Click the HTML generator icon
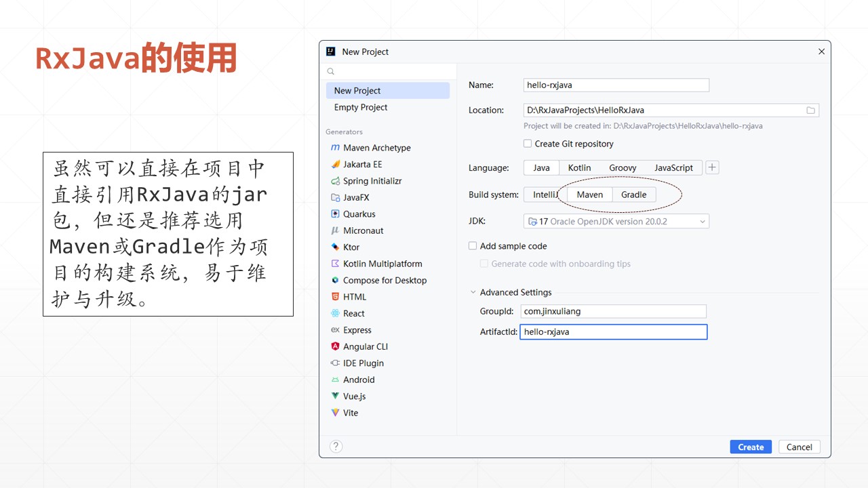Viewport: 868px width, 488px height. 335,297
